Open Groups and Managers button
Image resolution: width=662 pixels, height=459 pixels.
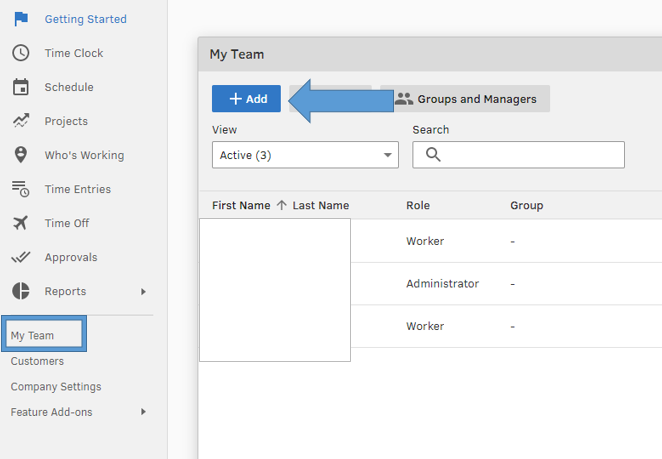[465, 99]
